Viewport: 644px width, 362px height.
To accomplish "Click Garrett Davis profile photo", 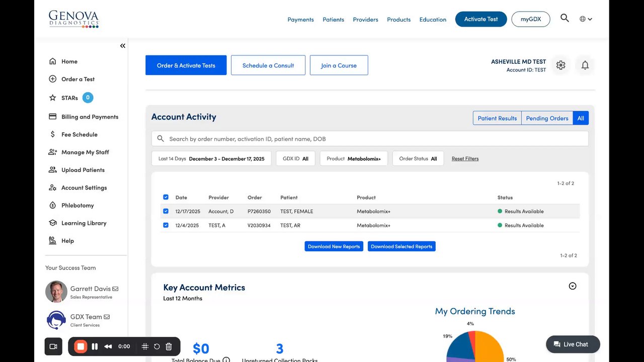I will (x=56, y=292).
